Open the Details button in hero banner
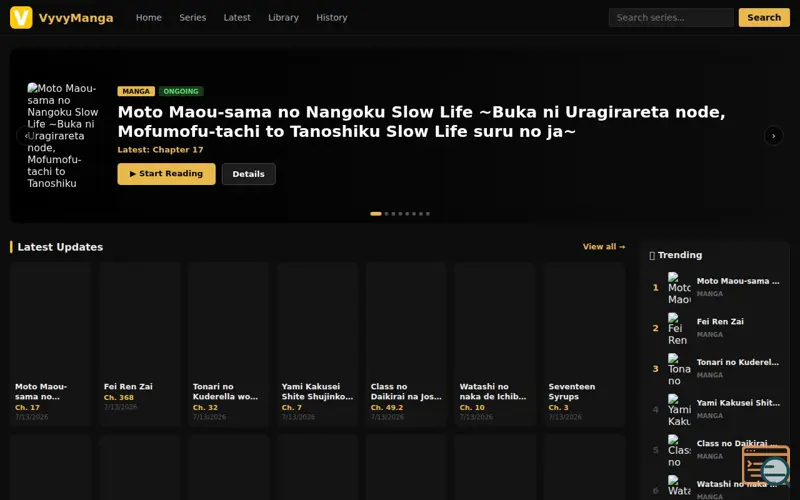Viewport: 800px width, 500px height. tap(248, 174)
